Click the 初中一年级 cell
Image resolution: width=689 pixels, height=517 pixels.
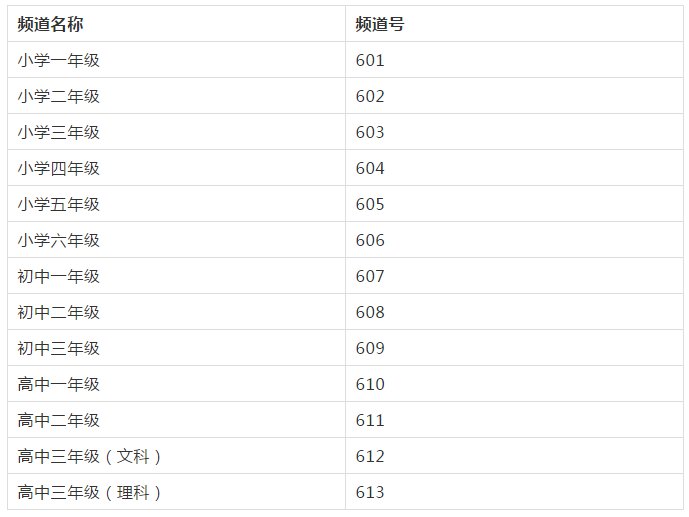point(59,276)
